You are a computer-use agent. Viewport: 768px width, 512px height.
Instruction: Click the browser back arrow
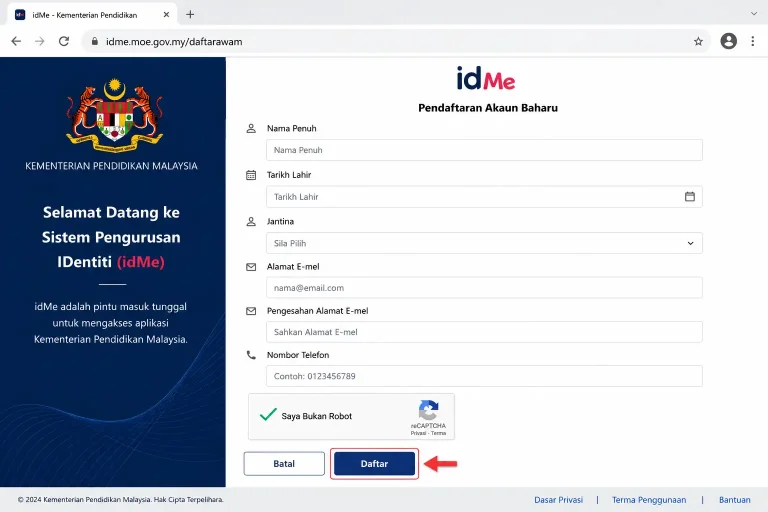coord(16,42)
